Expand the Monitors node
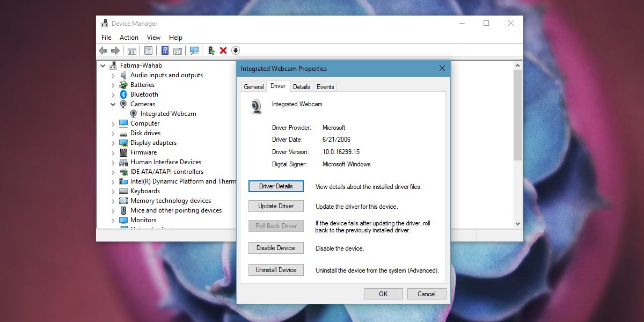Image resolution: width=644 pixels, height=322 pixels. click(x=113, y=220)
